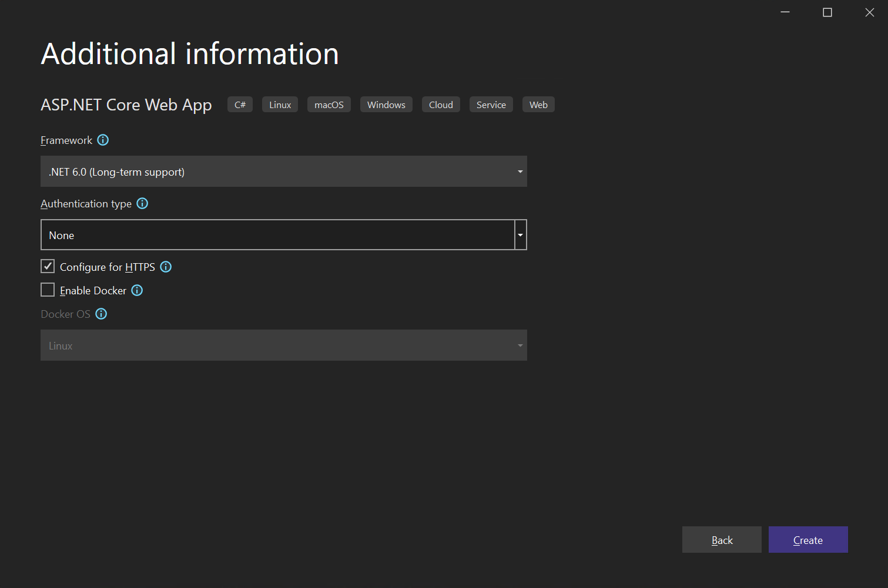Image resolution: width=888 pixels, height=588 pixels.
Task: Click the Create button
Action: 807,539
